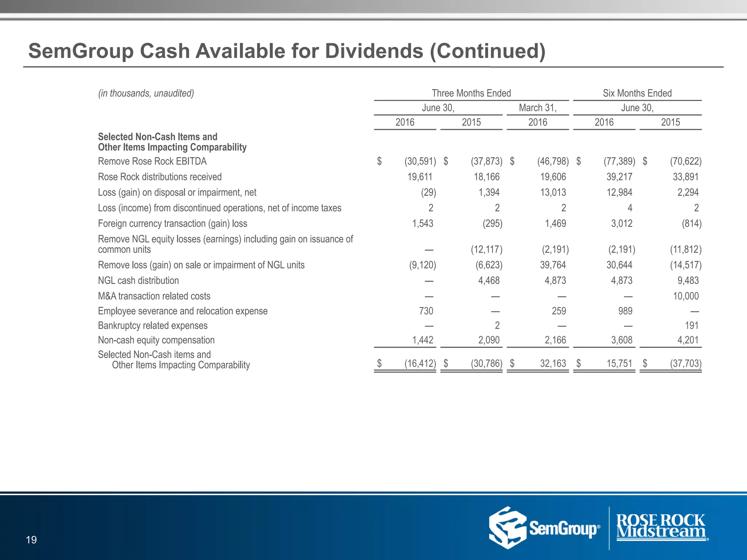The image size is (747, 560).
Task: Select '(in thousands, unaudited)' note
Action: coord(146,93)
